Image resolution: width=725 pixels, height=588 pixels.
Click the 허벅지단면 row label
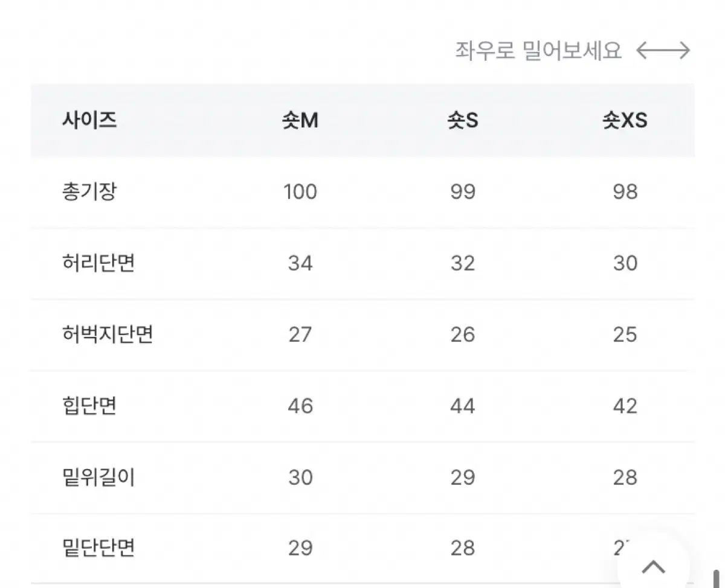[x=108, y=334]
